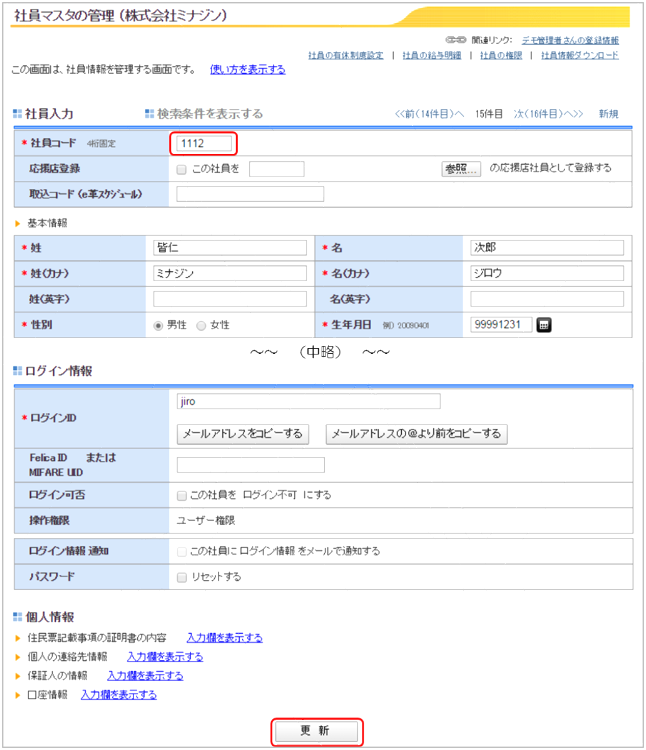The image size is (646, 750).
Task: Click 使い方を表示する link
Action: coord(248,69)
